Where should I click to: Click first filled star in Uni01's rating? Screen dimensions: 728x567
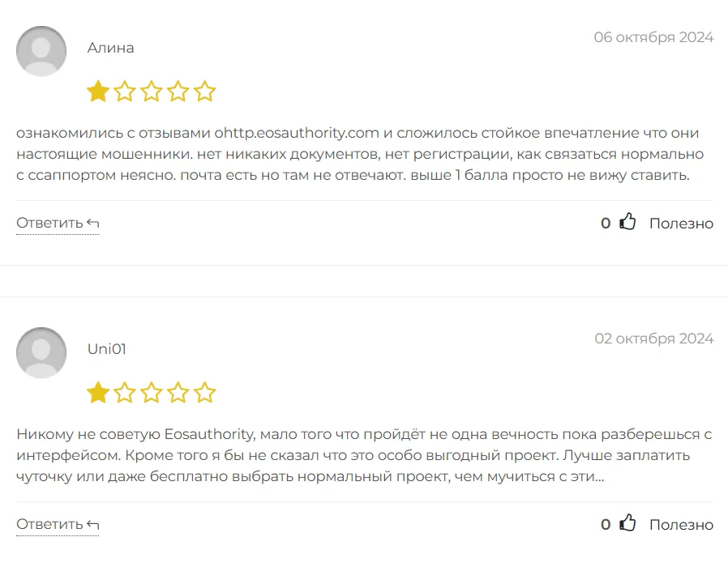pos(98,393)
